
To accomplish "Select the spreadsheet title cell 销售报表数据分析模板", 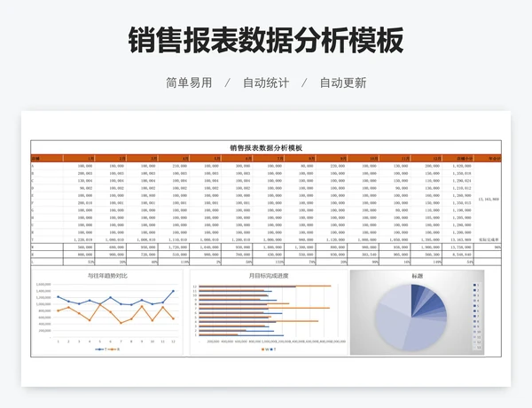I will 266,147.
